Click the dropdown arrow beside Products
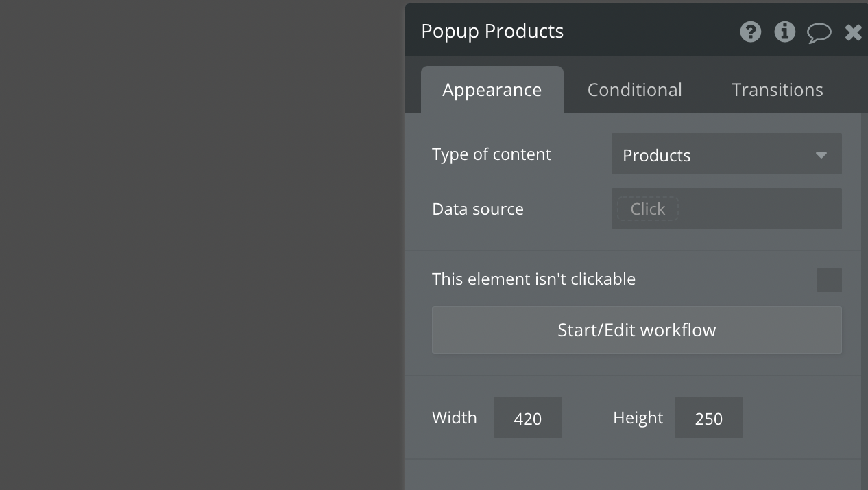The image size is (868, 490). 821,155
